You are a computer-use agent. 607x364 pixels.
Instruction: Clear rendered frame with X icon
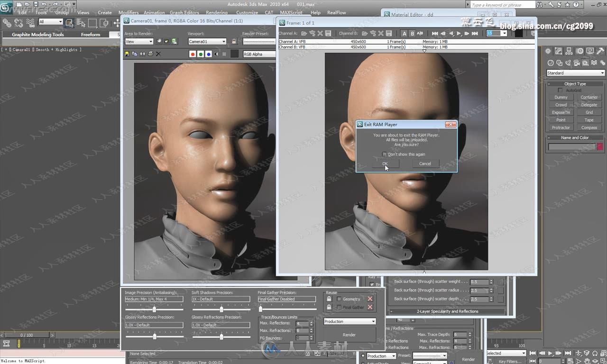coord(158,54)
